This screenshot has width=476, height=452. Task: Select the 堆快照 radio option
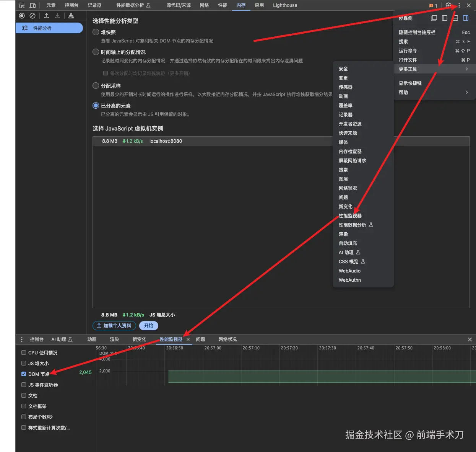96,32
